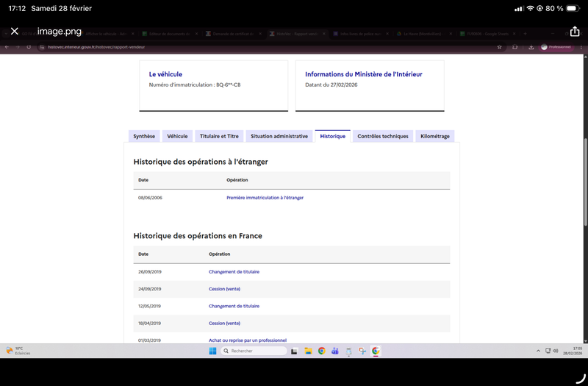This screenshot has width=588, height=386.
Task: Click the taskbar Rechercher search field
Action: pos(250,351)
